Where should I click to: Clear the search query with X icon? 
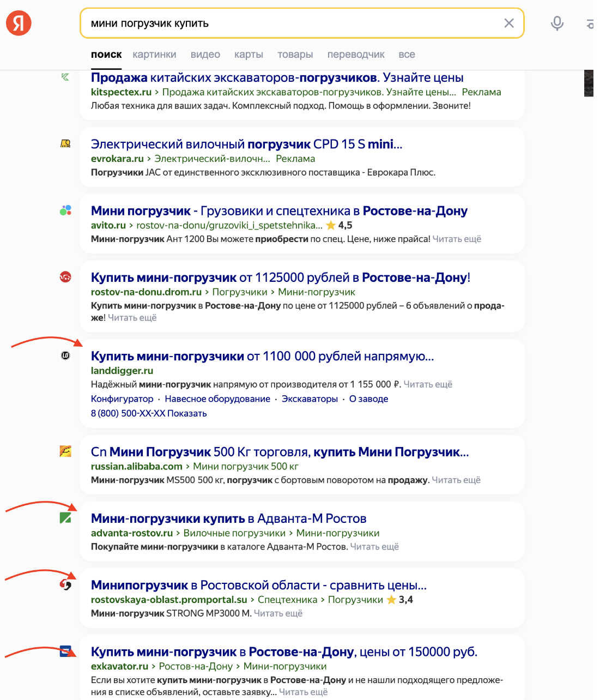coord(509,23)
